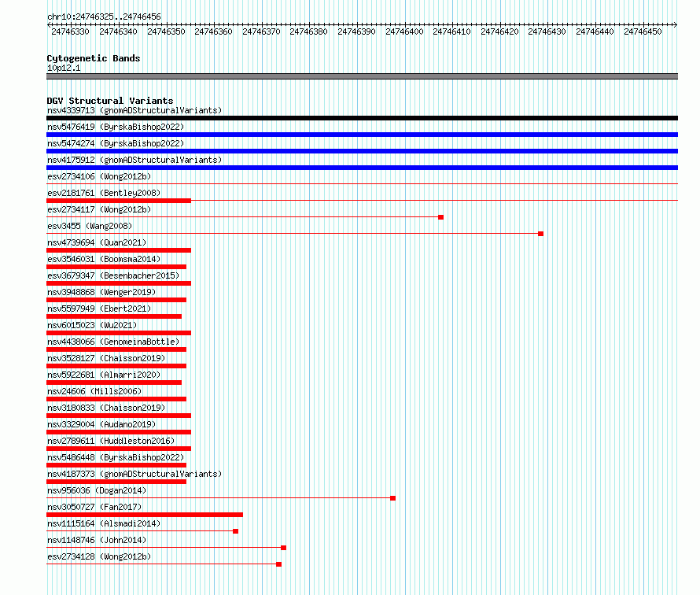The height and width of the screenshot is (595, 700).
Task: Open nsv5476419 ByrskaBishop2022 label
Action: click(x=116, y=127)
